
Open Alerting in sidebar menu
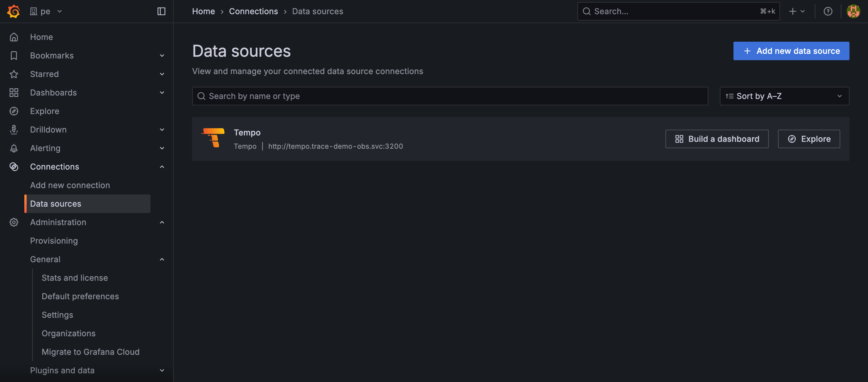(45, 148)
